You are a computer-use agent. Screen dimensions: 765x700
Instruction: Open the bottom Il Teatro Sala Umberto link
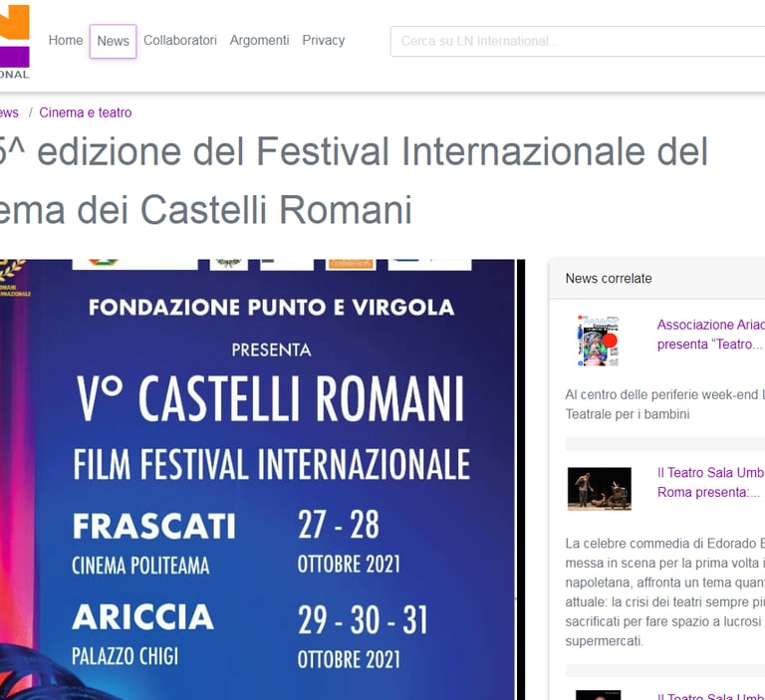coord(711,697)
